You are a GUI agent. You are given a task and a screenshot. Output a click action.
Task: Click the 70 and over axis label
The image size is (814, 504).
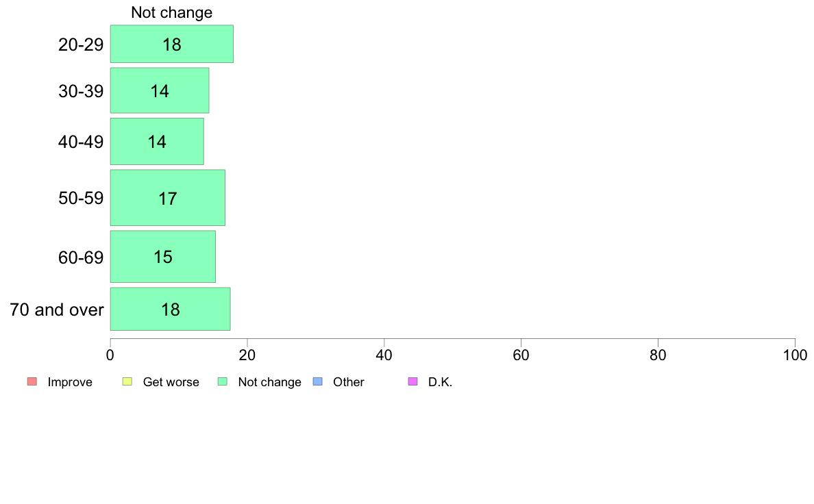coord(57,310)
